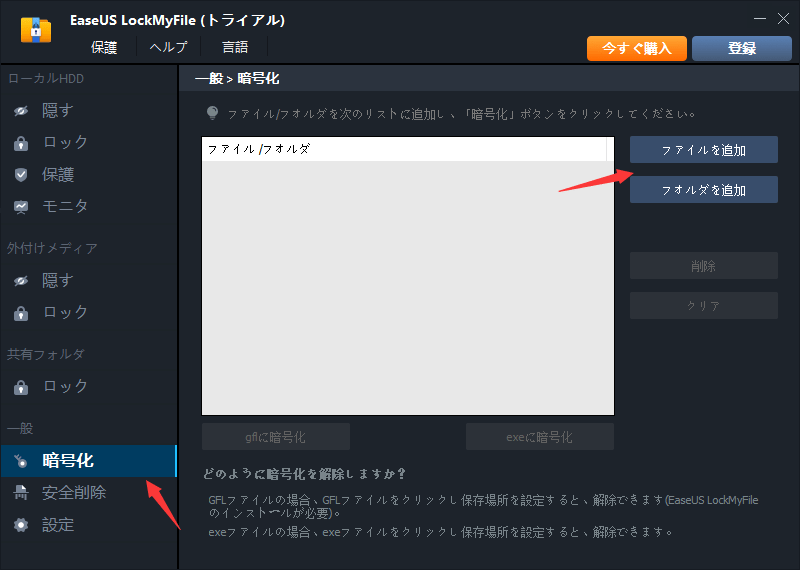Click the 今すぐ購入 buy now button

[x=637, y=48]
